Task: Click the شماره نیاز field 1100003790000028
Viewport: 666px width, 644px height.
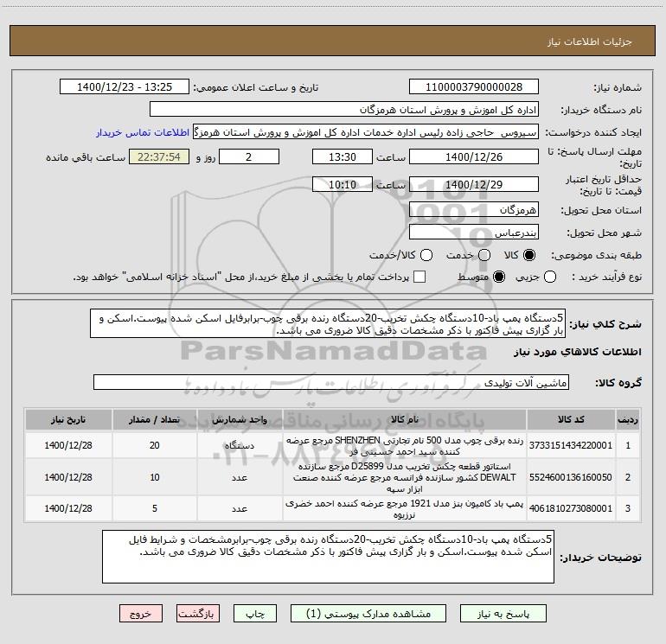Action: tap(474, 87)
